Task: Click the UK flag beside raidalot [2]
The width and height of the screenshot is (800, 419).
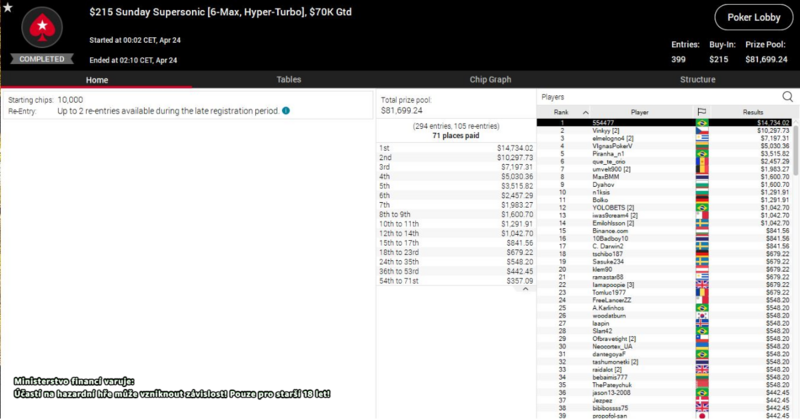Action: click(x=702, y=369)
